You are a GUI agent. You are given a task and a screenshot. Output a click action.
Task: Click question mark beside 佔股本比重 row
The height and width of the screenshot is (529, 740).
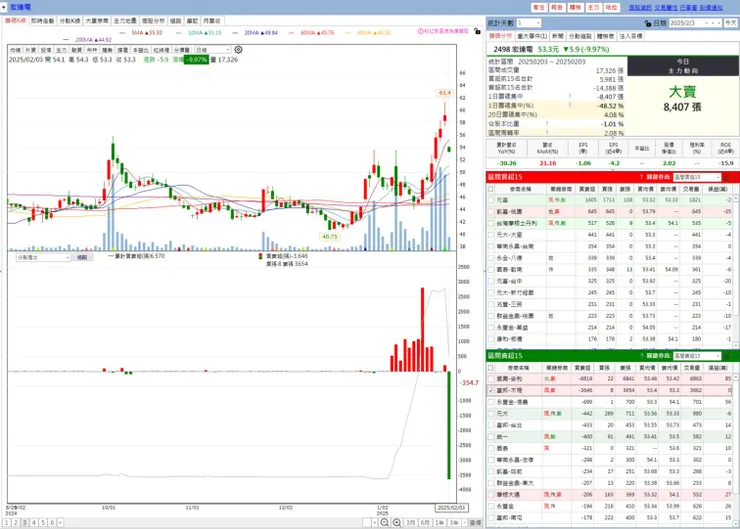tap(547, 124)
